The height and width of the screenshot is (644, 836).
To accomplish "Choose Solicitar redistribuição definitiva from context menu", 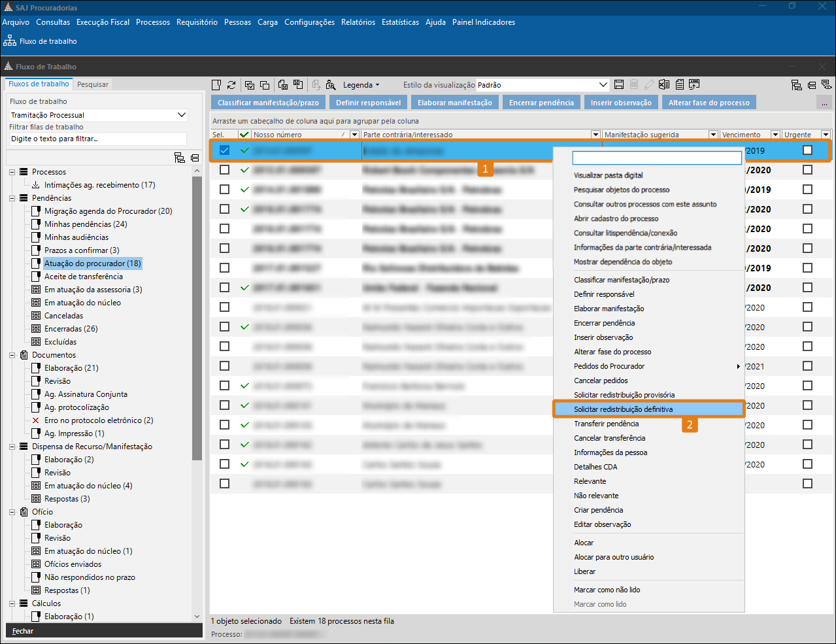I will pos(623,409).
